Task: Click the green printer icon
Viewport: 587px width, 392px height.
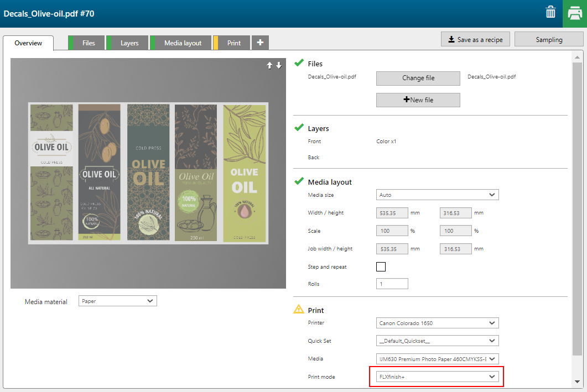Action: [575, 13]
